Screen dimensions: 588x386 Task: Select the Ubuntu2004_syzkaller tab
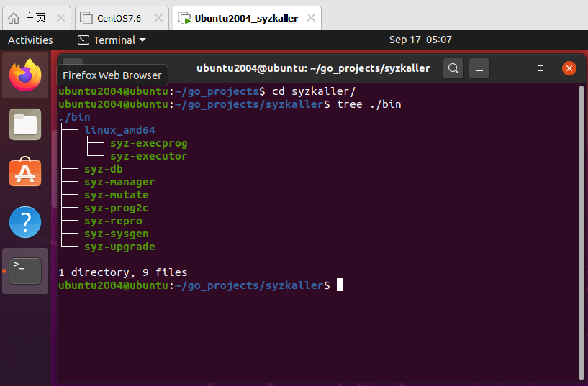tap(238, 17)
